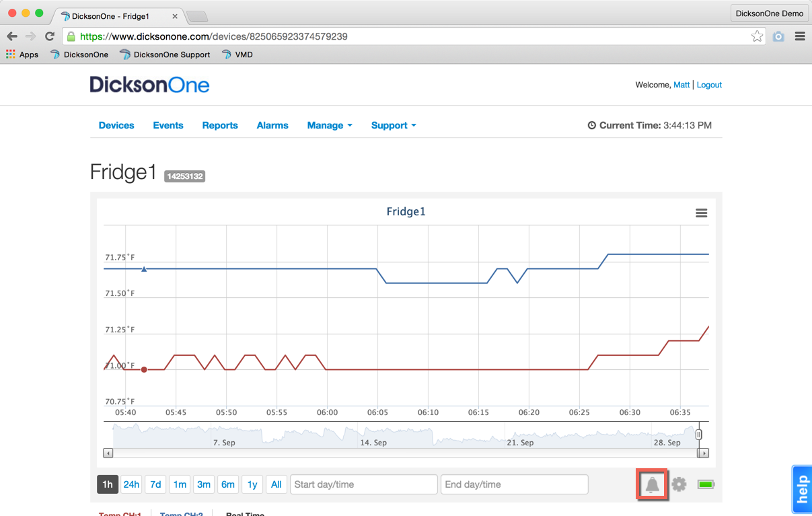Bookmark this page with the star
812x516 pixels.
click(x=757, y=36)
